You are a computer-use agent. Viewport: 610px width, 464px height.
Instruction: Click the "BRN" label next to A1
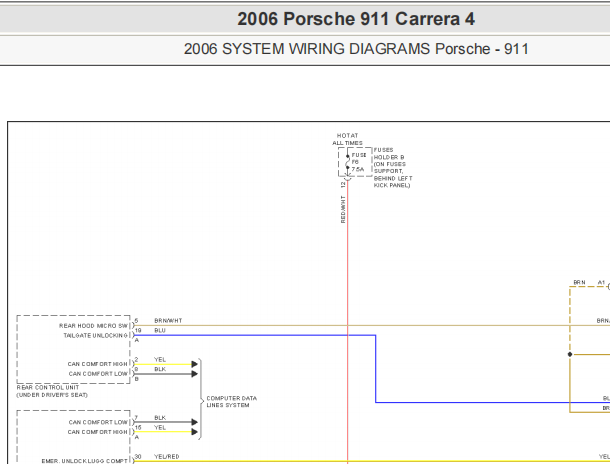pyautogui.click(x=579, y=282)
